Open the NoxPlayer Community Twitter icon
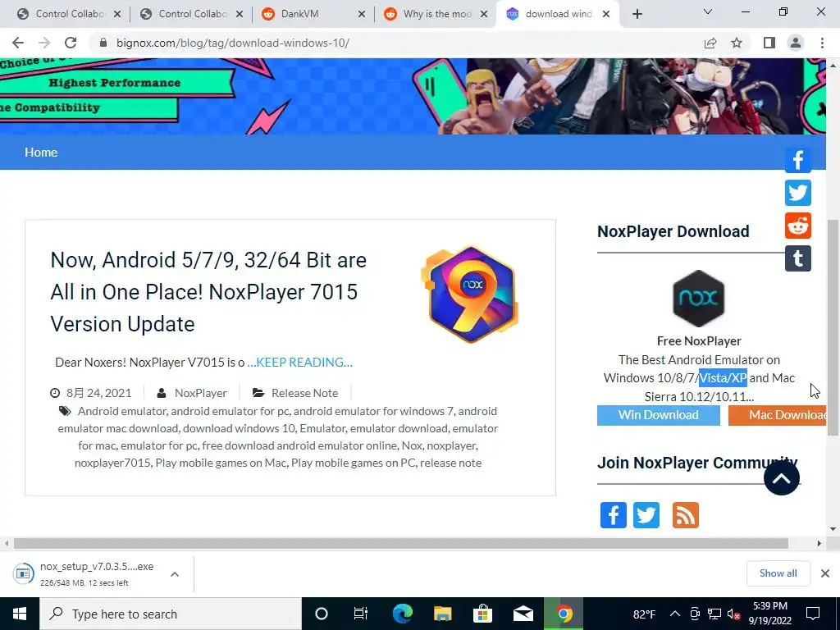This screenshot has width=840, height=630. (x=646, y=515)
